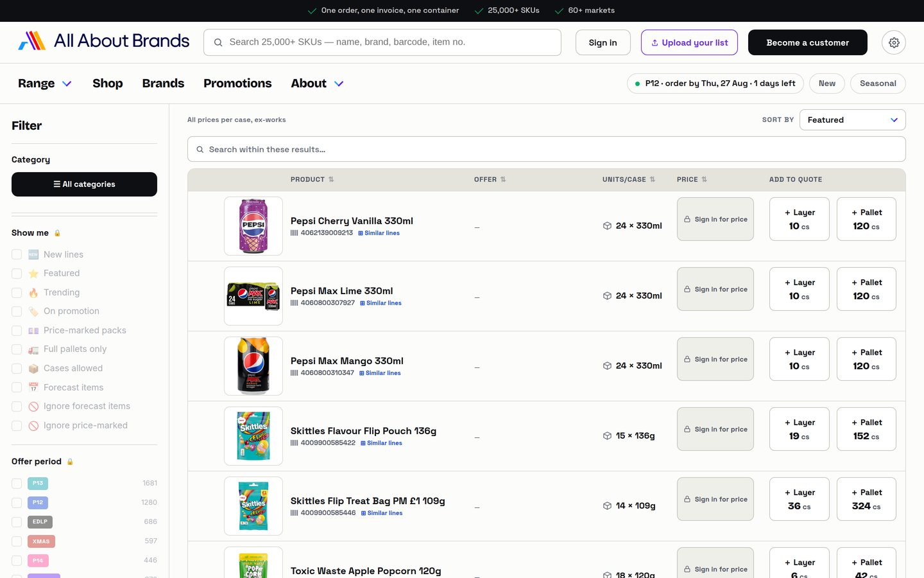Open the Pepsi Max Mango product thumbnail
The width and height of the screenshot is (924, 578).
[x=253, y=366]
